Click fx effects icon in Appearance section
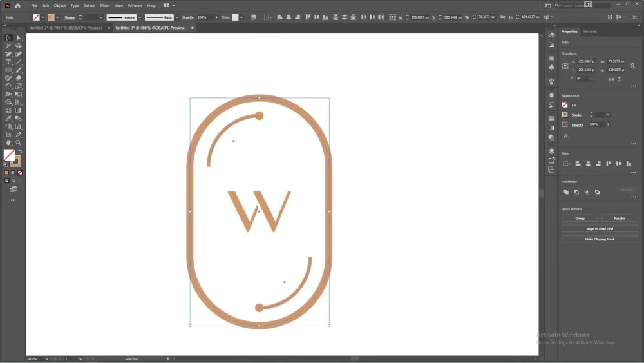The height and width of the screenshot is (363, 644). coord(566,135)
